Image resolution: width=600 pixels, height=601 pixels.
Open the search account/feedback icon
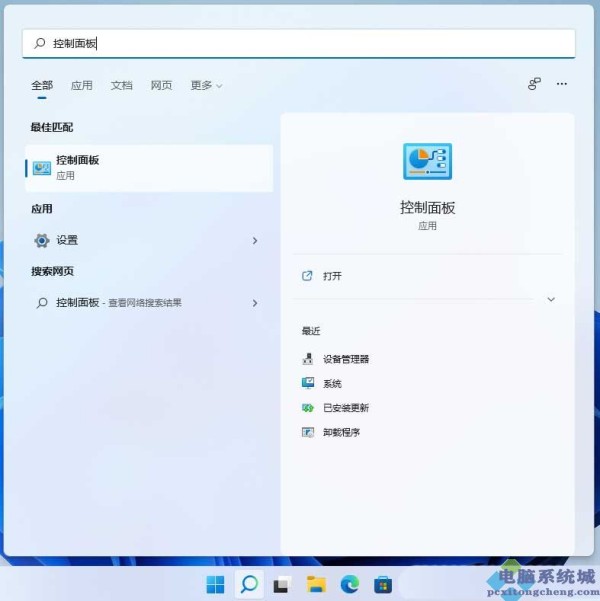click(x=534, y=84)
